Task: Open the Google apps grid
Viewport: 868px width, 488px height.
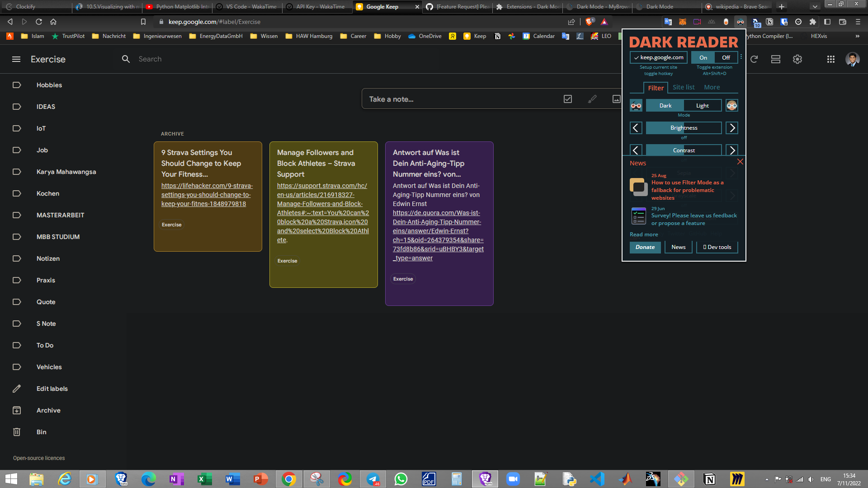Action: 831,59
